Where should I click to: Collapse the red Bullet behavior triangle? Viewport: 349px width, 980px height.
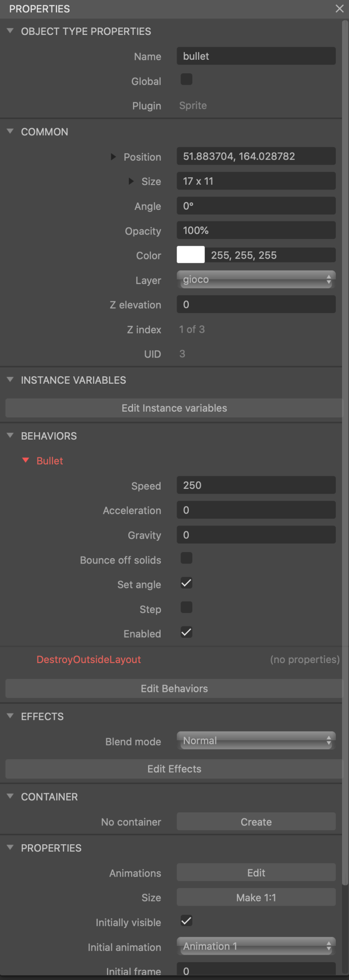(26, 461)
